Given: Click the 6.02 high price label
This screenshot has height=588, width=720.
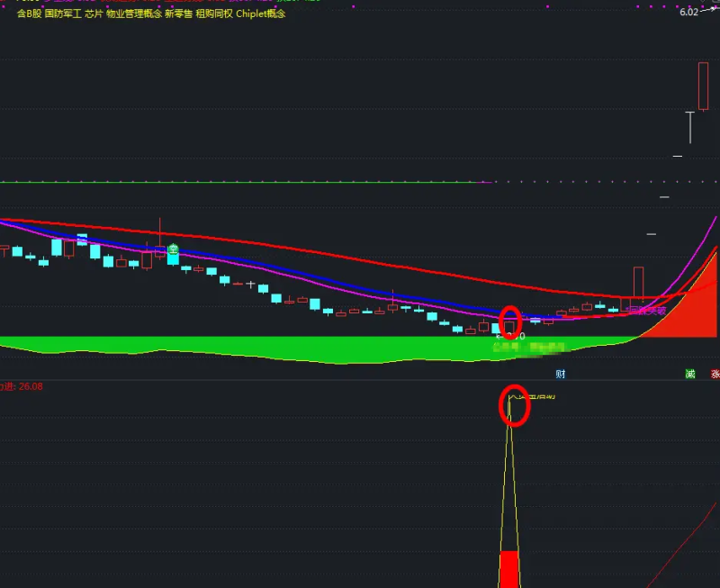Looking at the screenshot, I should [x=688, y=12].
